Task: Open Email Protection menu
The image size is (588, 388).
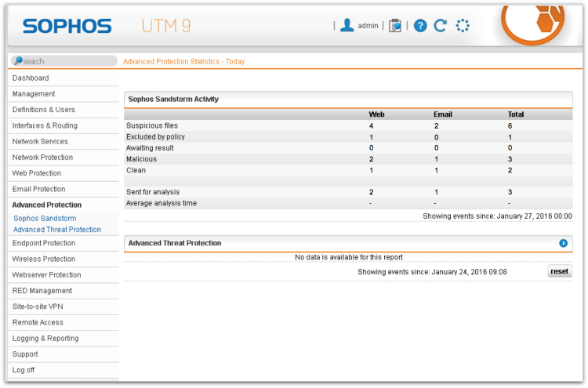Action: 63,189
